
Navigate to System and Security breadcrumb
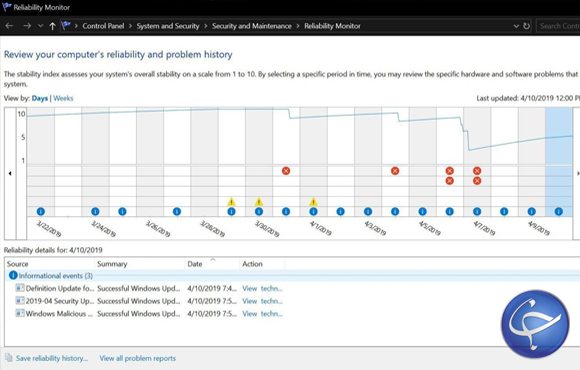tap(168, 26)
